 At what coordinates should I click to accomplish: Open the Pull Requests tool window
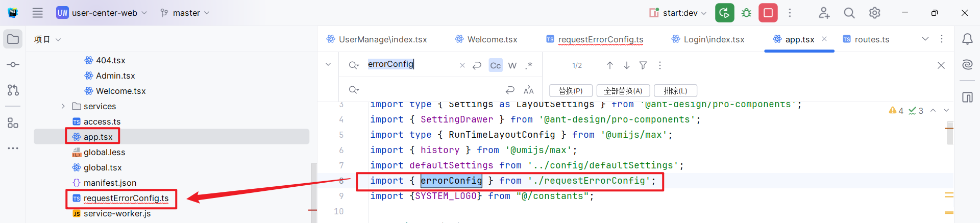(x=13, y=90)
